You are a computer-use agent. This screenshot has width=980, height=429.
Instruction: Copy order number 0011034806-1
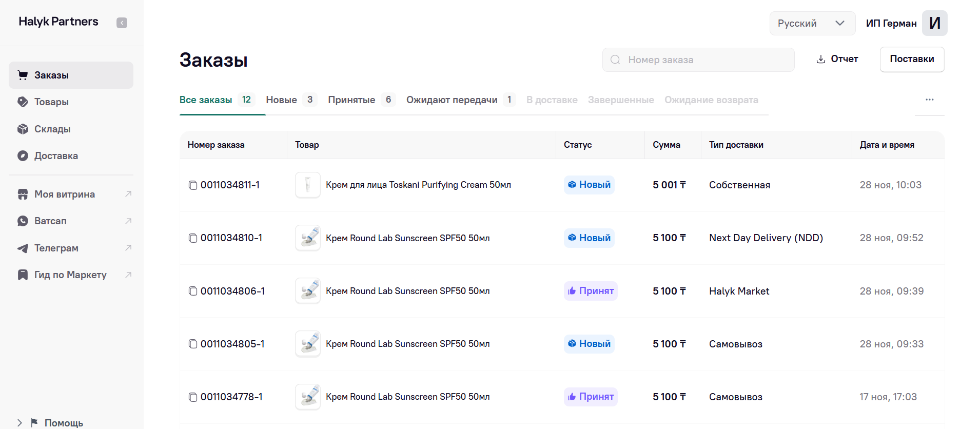point(193,291)
